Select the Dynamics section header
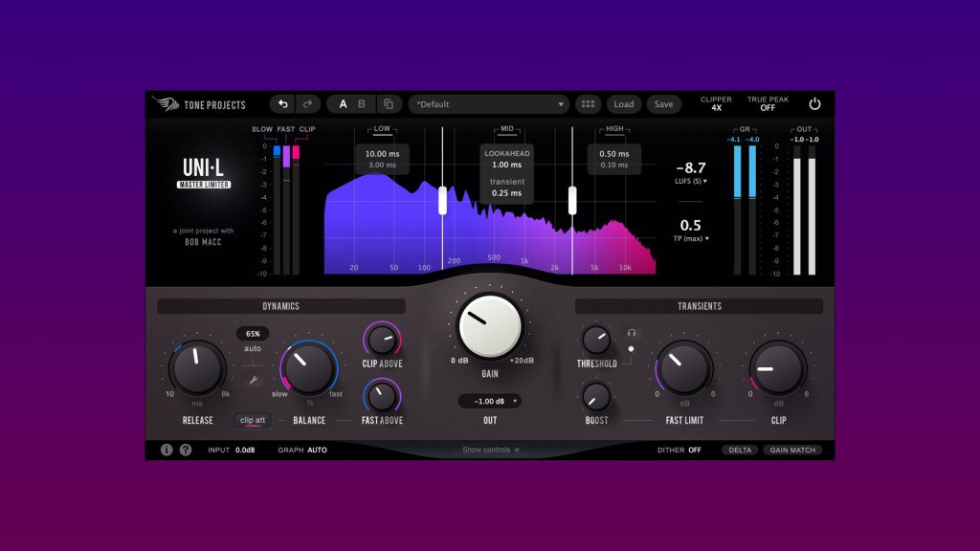This screenshot has height=551, width=980. pyautogui.click(x=281, y=306)
